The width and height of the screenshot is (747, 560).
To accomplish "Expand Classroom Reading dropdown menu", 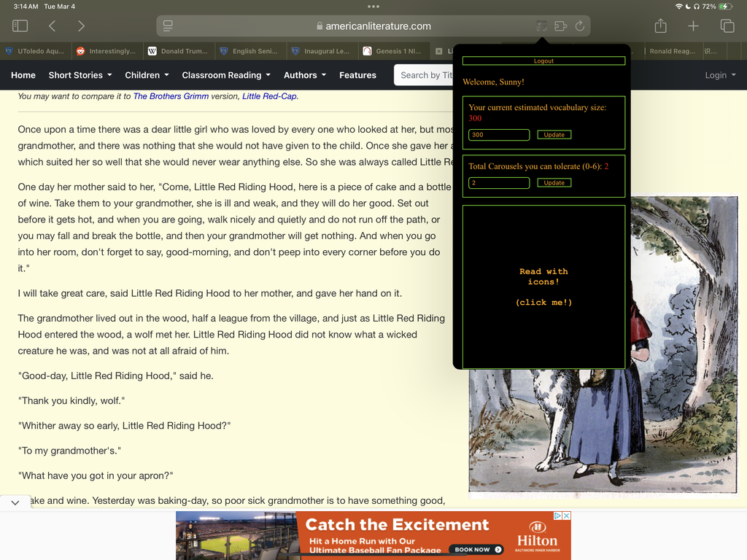I will (226, 75).
